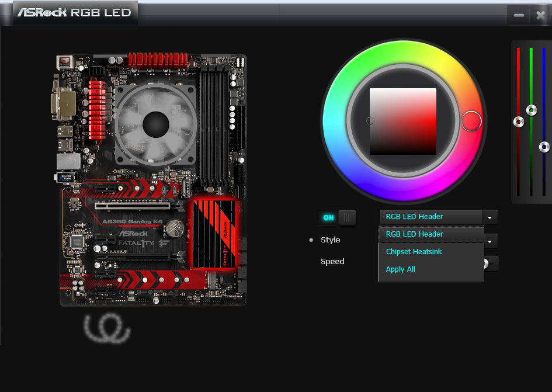552x392 pixels.
Task: Click the green channel slider knob
Action: click(x=531, y=110)
